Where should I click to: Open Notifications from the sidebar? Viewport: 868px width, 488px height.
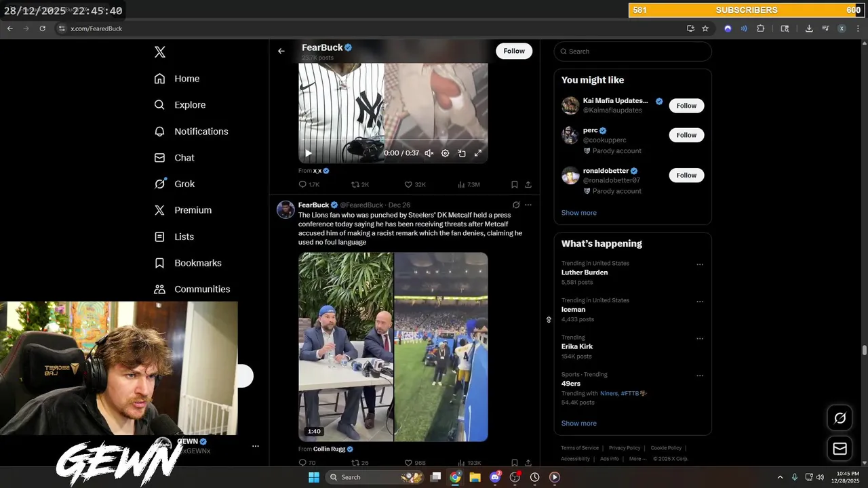tap(191, 131)
